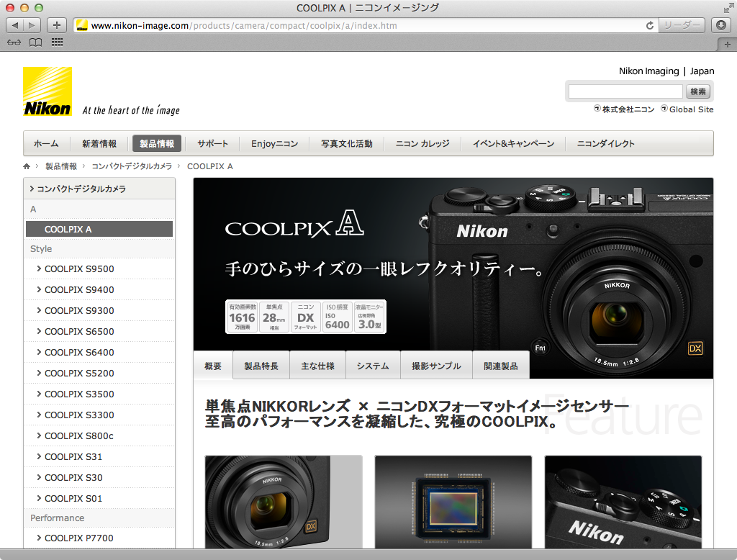Open the image sensor thumbnail
The width and height of the screenshot is (737, 560).
point(453,502)
